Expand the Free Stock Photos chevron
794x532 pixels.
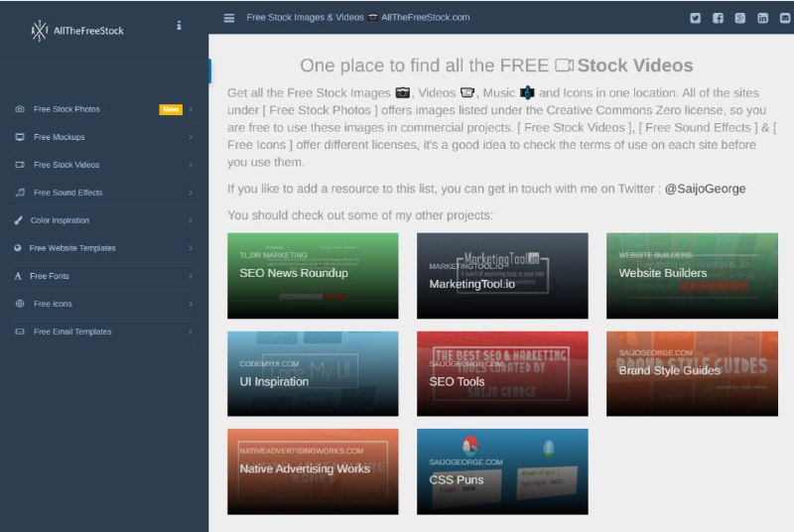pos(191,109)
